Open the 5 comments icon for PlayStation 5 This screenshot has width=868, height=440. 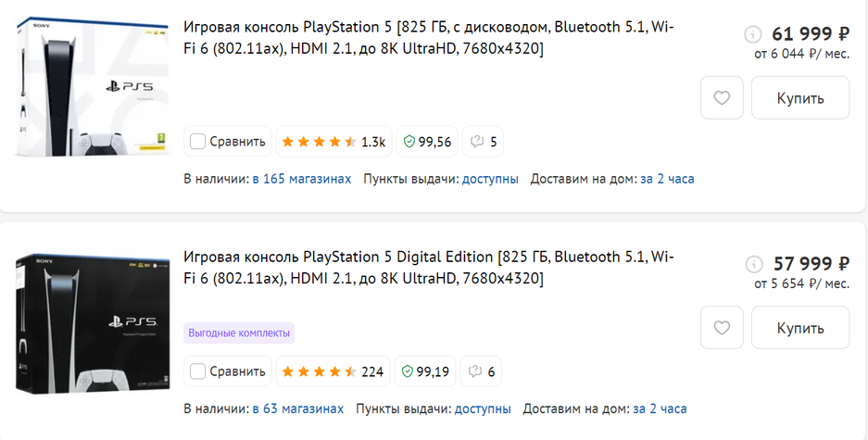coord(483,142)
